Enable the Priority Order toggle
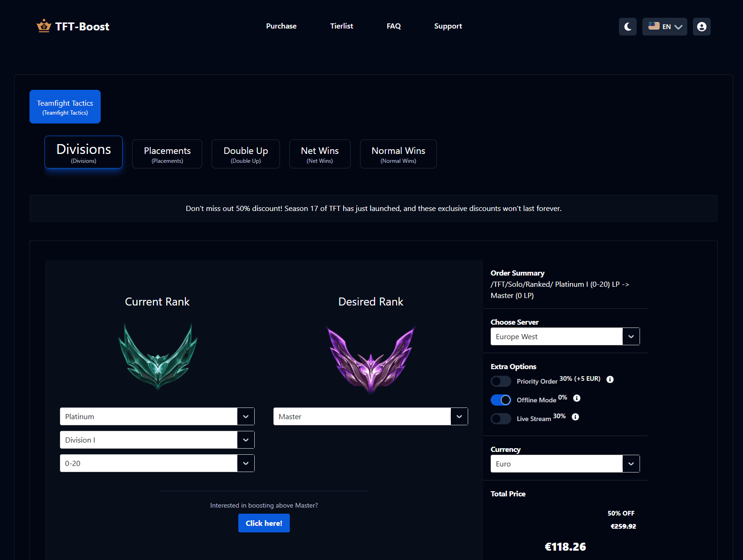The image size is (743, 560). [501, 381]
